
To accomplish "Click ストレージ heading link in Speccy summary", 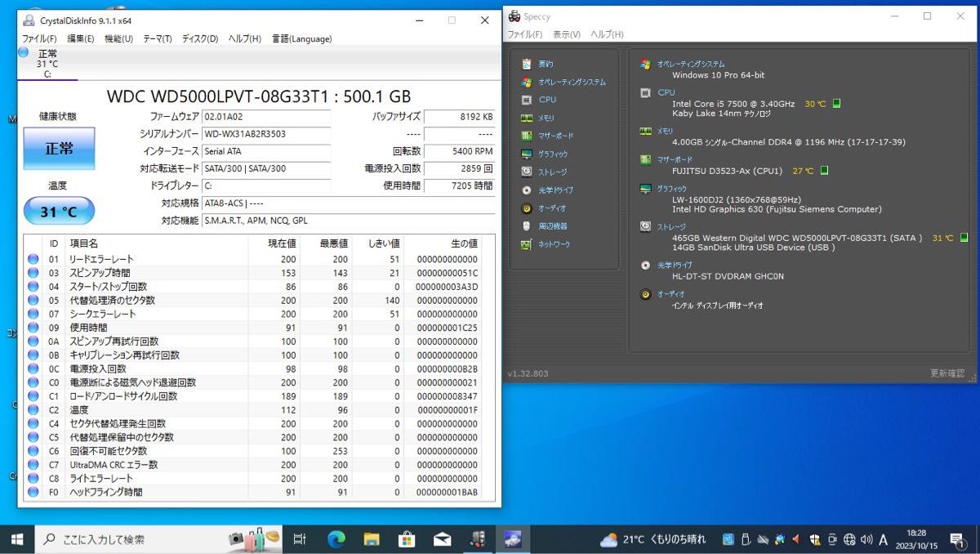I will tap(671, 226).
